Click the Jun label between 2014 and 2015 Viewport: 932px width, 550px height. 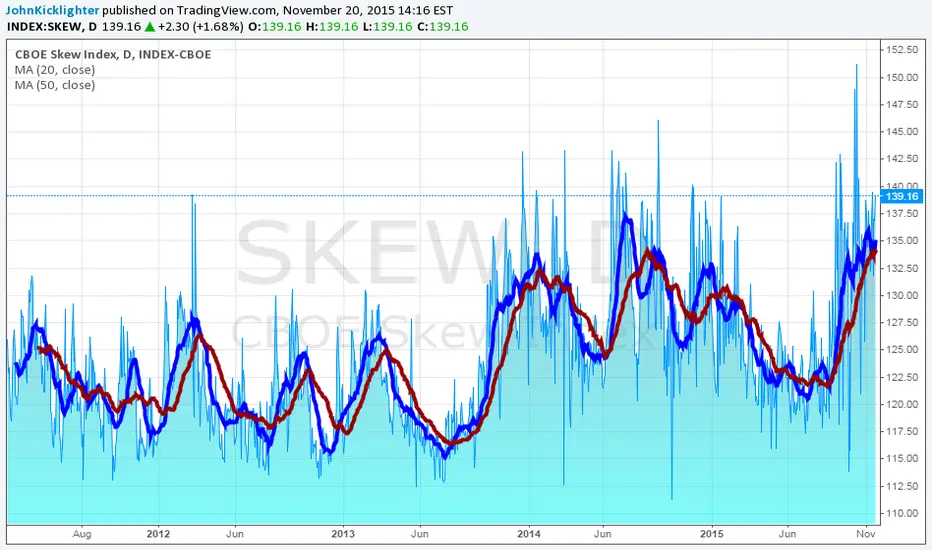pyautogui.click(x=603, y=534)
